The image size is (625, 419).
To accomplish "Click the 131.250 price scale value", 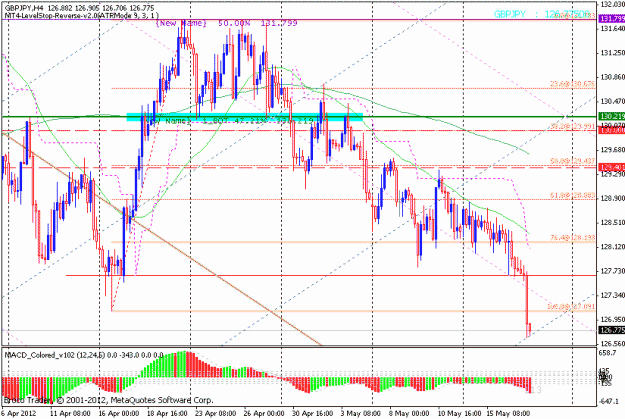I will pos(612,53).
